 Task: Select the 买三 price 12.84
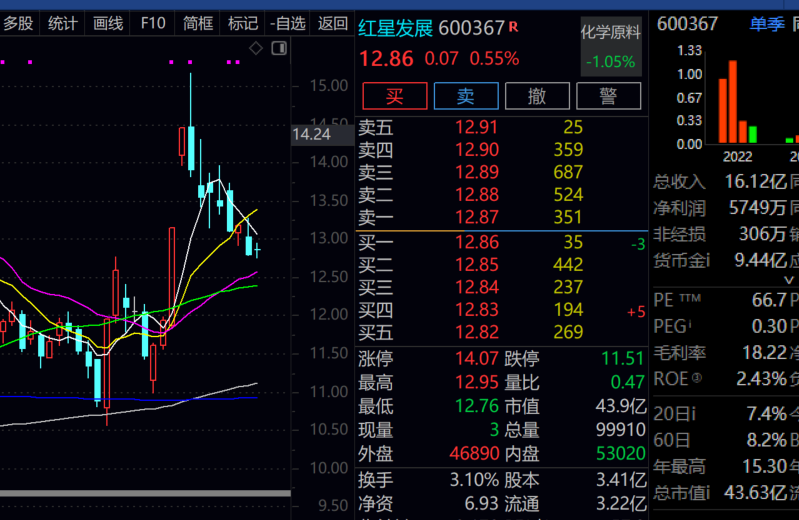476,287
